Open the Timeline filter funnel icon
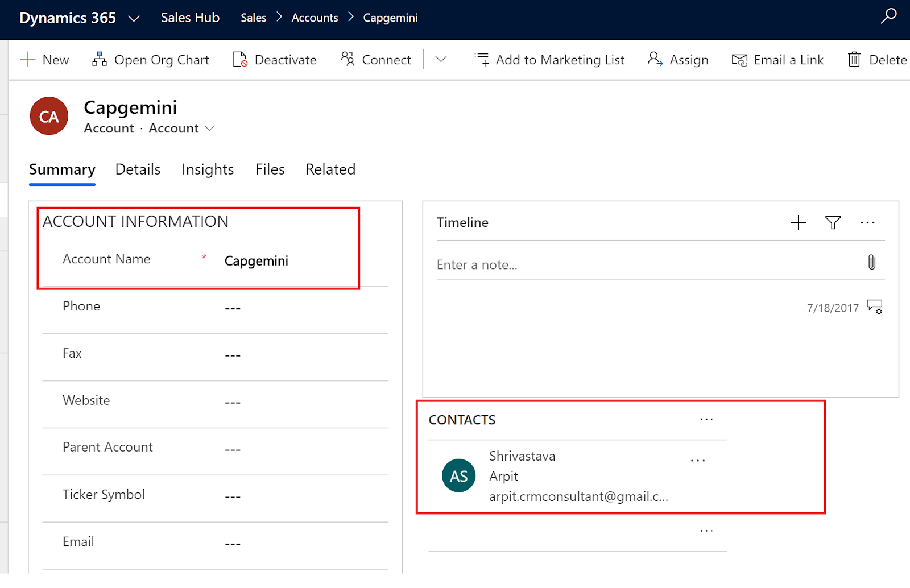The width and height of the screenshot is (910, 588). [x=833, y=222]
